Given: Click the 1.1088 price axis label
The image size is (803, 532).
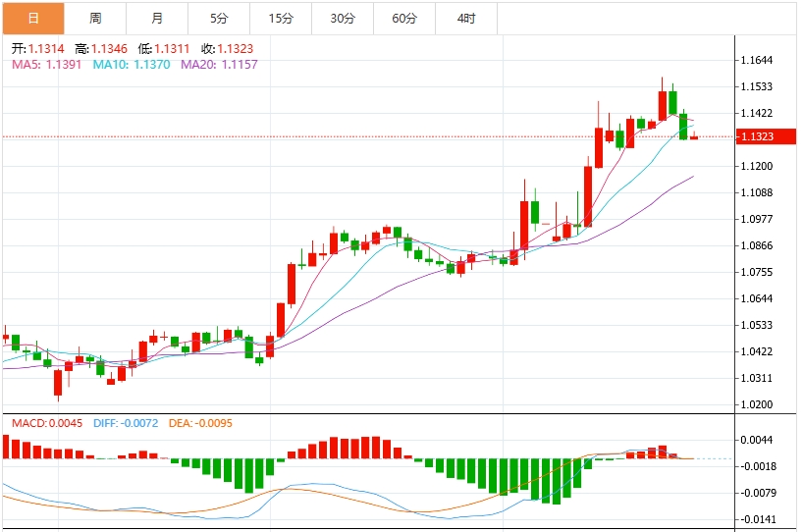Looking at the screenshot, I should click(x=757, y=192).
